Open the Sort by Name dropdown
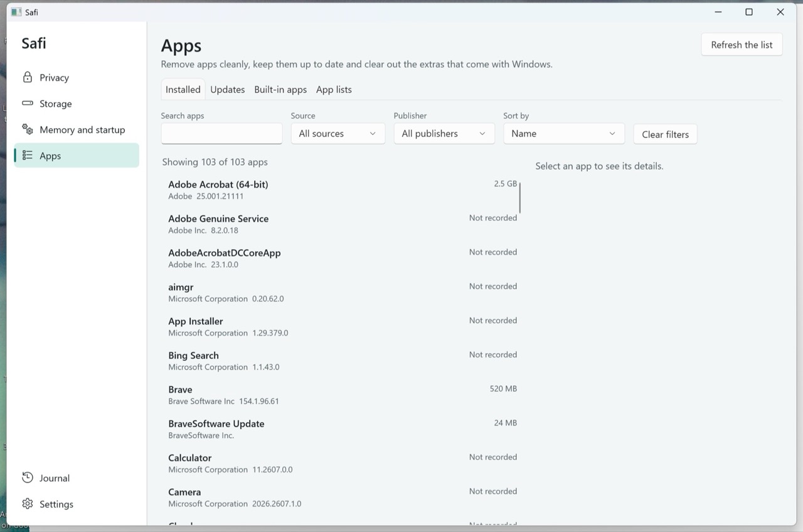 tap(564, 134)
